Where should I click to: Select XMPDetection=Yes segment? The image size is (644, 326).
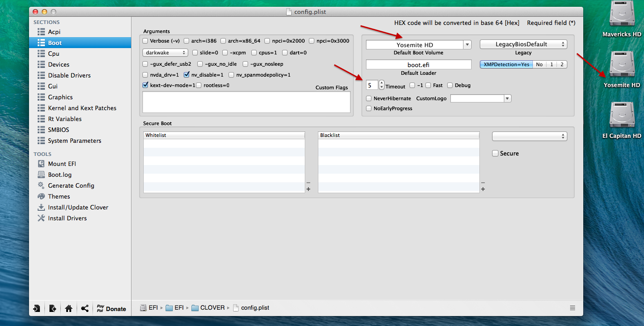506,64
